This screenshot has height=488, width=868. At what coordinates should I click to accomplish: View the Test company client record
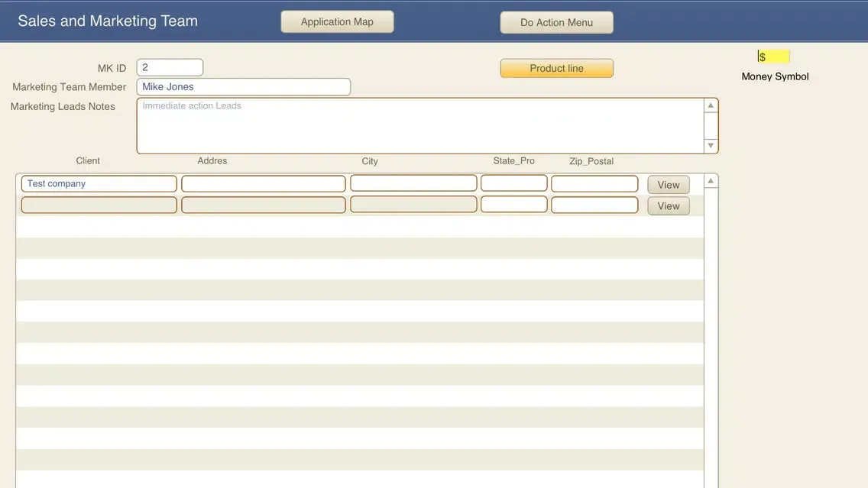(668, 185)
